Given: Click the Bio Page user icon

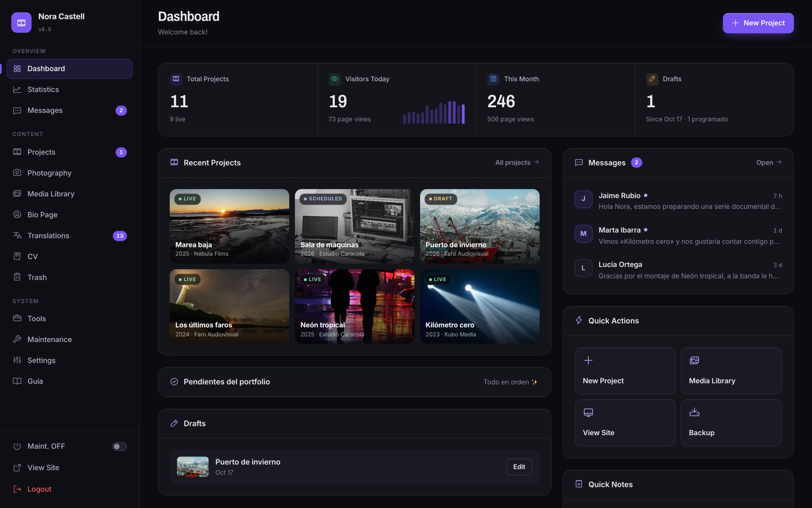Looking at the screenshot, I should (17, 214).
